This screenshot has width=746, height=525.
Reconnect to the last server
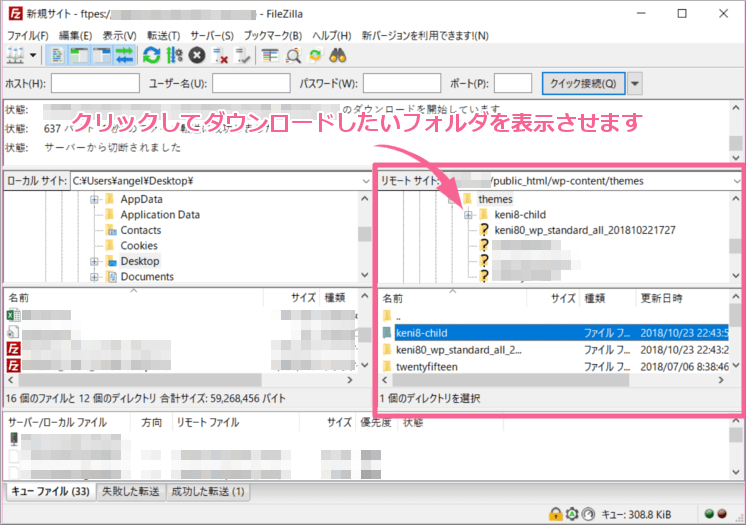pos(242,56)
